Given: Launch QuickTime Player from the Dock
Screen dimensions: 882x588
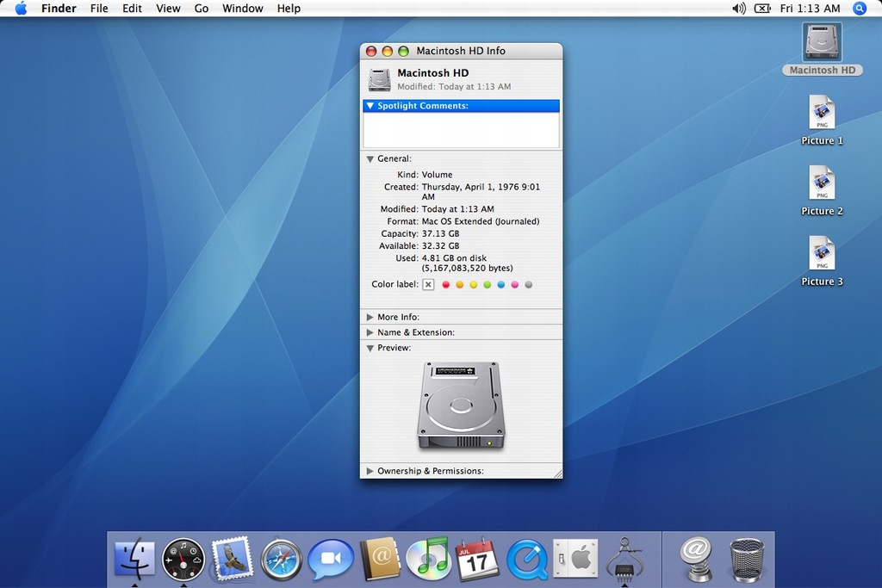Looking at the screenshot, I should click(527, 560).
